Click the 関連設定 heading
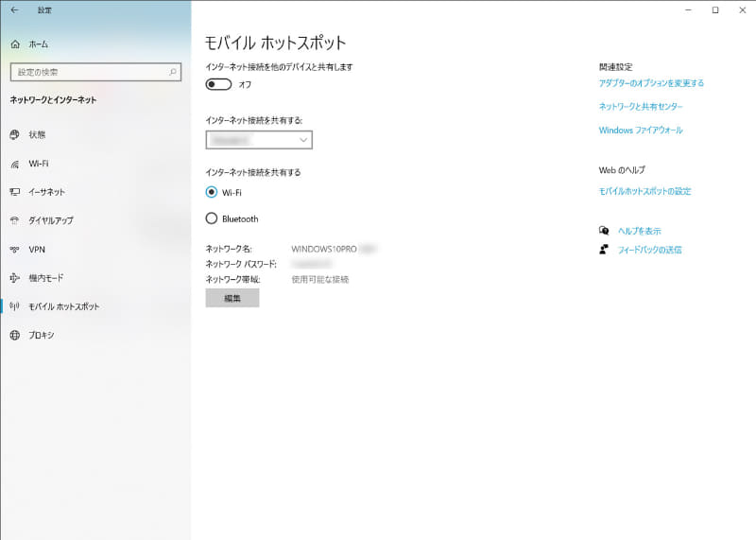Image resolution: width=756 pixels, height=540 pixels. pyautogui.click(x=615, y=67)
